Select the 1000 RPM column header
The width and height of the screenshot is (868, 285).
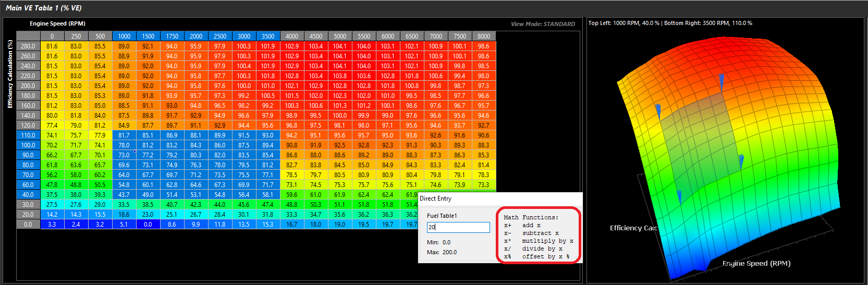coord(124,36)
